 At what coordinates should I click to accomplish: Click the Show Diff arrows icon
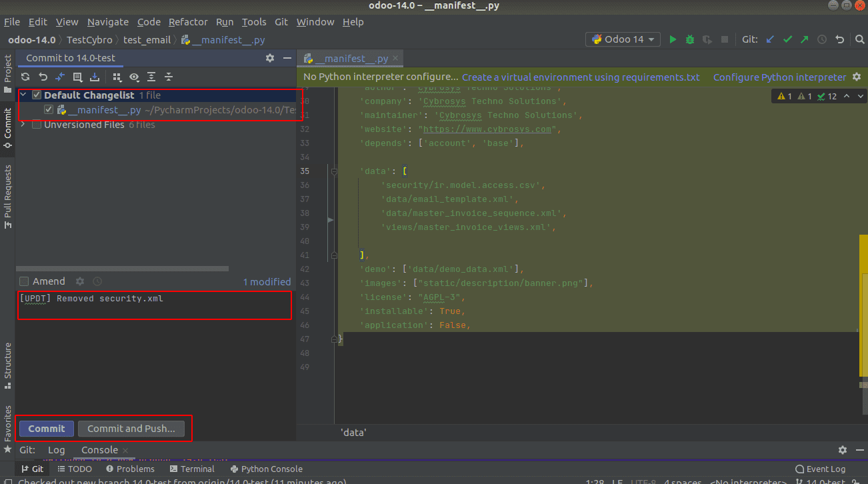click(60, 77)
